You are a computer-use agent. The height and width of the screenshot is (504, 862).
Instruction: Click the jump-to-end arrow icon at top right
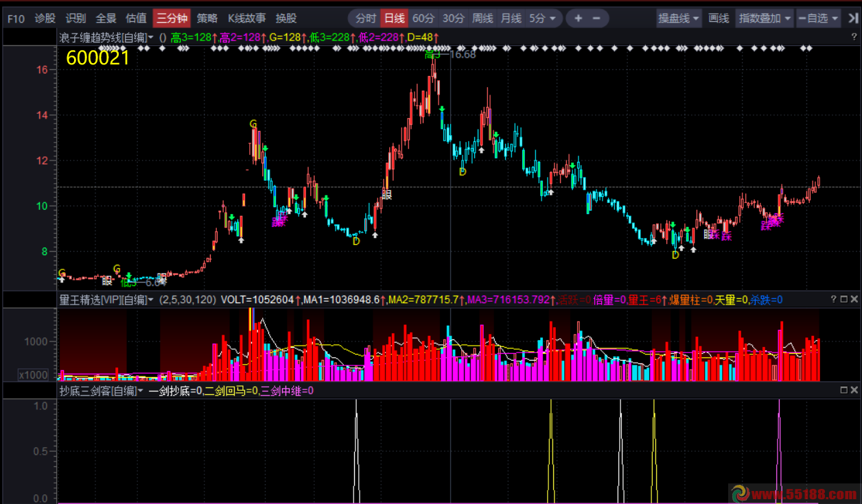852,19
